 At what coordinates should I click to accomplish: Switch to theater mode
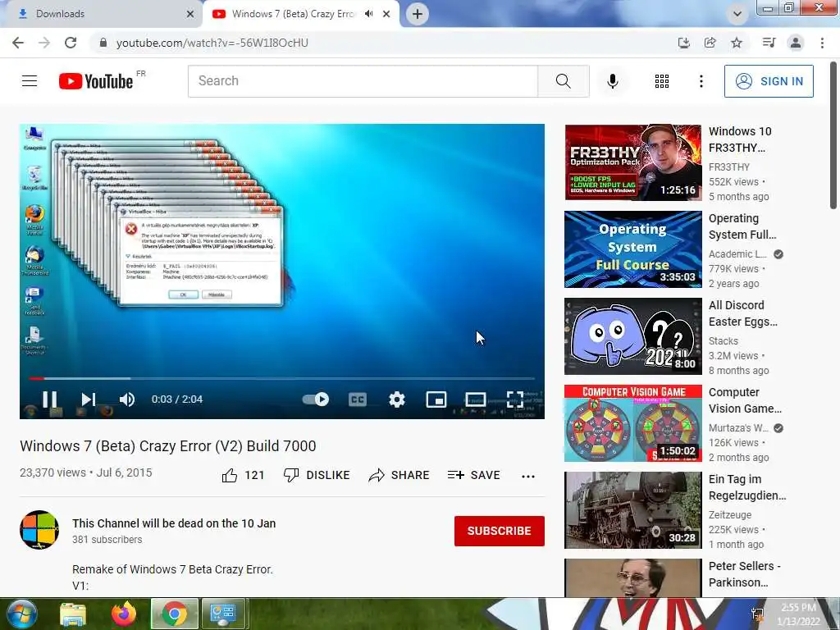[476, 399]
